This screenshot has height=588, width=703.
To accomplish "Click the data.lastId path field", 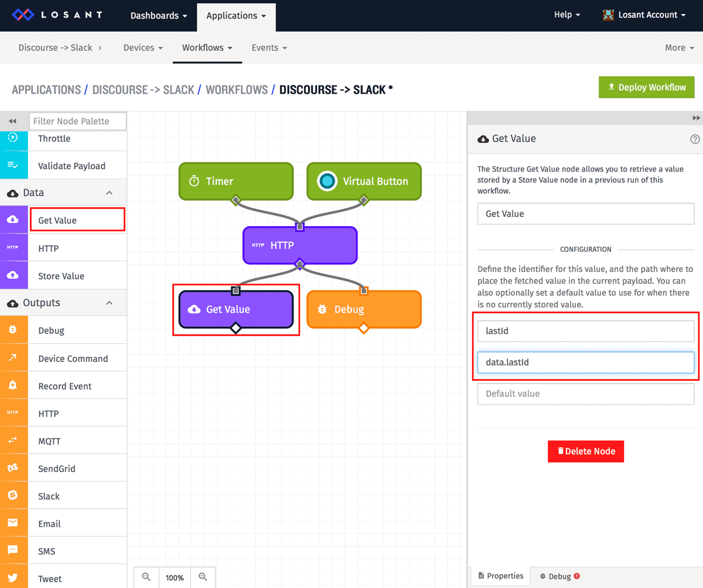I will (585, 363).
